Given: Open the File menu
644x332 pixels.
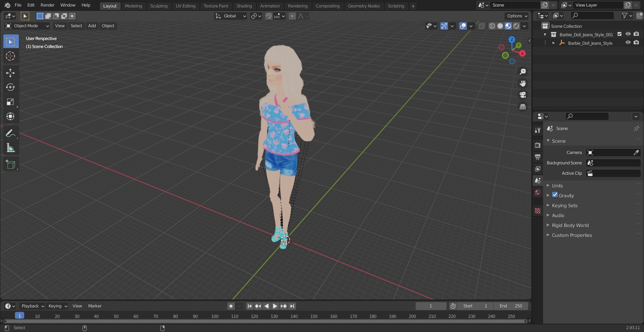Looking at the screenshot, I should 18,5.
